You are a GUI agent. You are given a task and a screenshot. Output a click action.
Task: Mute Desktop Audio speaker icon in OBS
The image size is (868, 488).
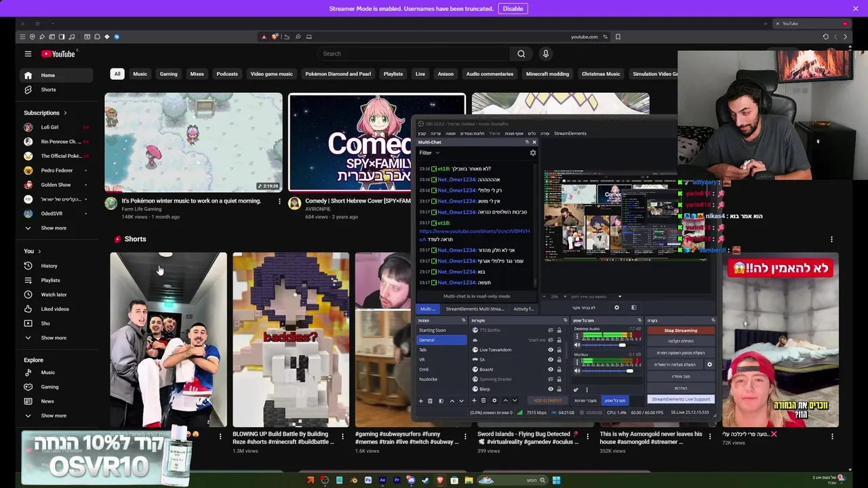[577, 345]
